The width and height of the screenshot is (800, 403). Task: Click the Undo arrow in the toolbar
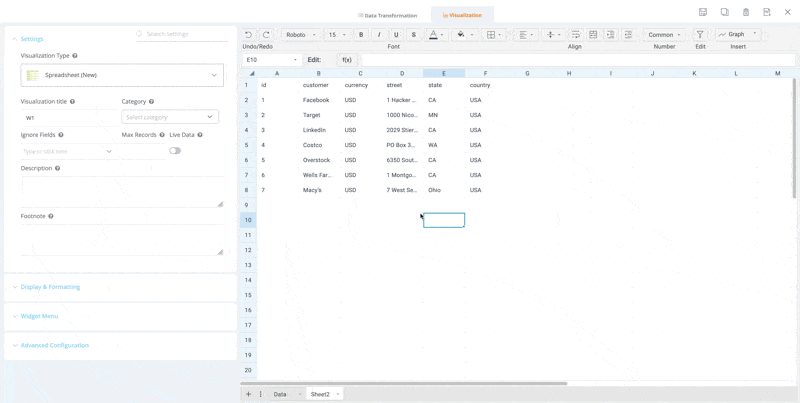[x=249, y=35]
